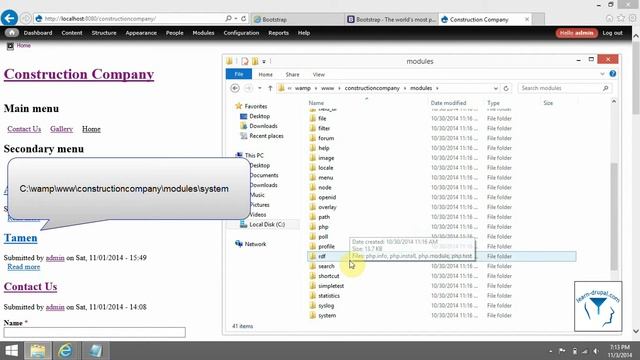Select Network in the navigation pane
The height and width of the screenshot is (360, 640).
point(255,244)
